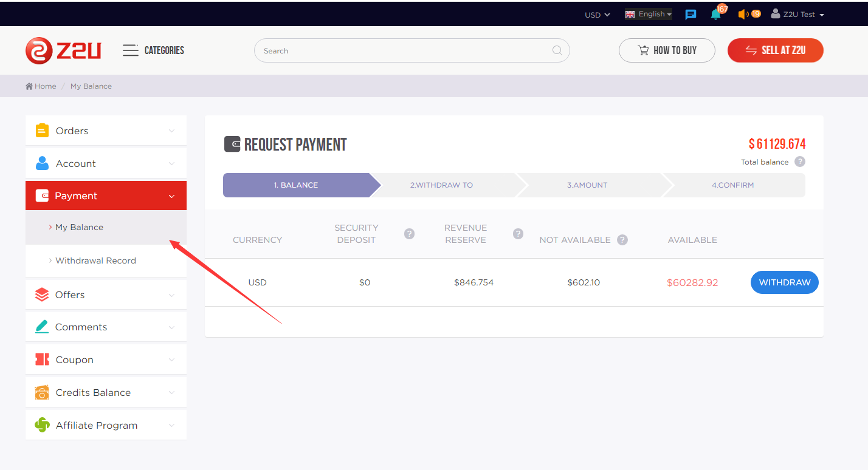Click the Withdraw button
The image size is (868, 470).
784,282
